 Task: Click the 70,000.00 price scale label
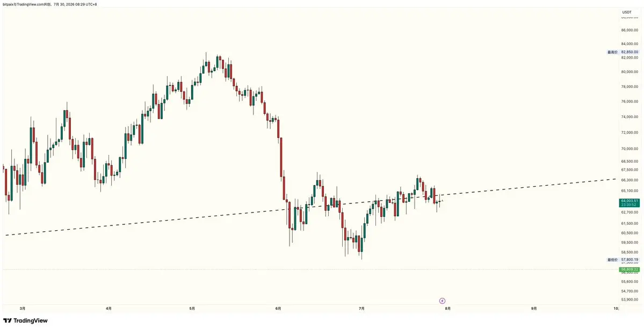coord(631,149)
